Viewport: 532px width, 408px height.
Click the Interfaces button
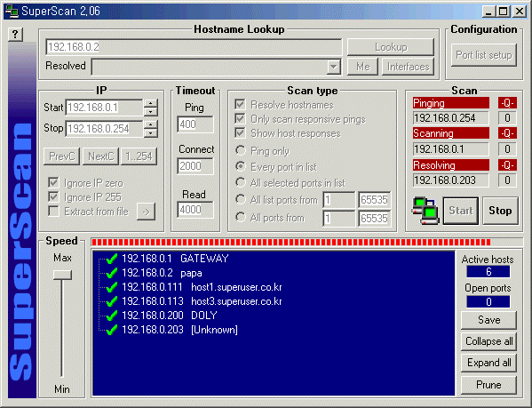409,67
